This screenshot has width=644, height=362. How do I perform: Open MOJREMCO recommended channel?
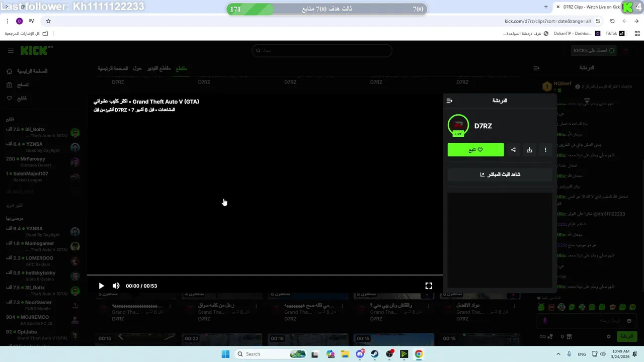(43, 320)
